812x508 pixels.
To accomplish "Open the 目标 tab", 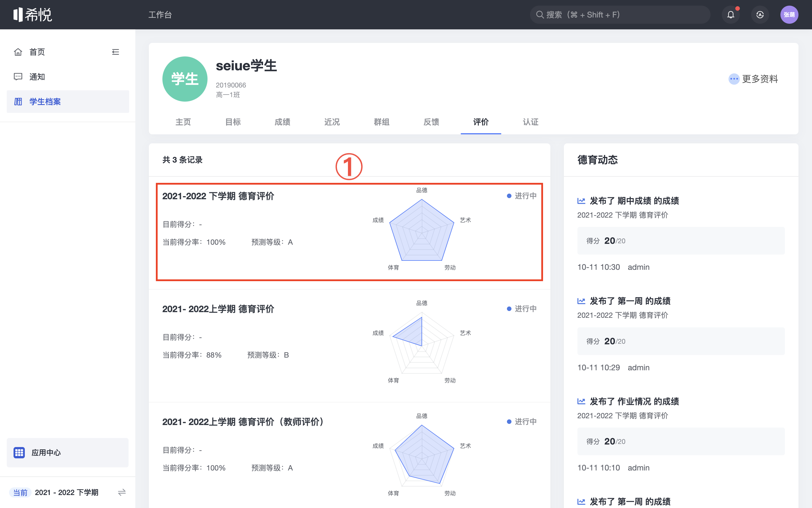I will pos(233,122).
